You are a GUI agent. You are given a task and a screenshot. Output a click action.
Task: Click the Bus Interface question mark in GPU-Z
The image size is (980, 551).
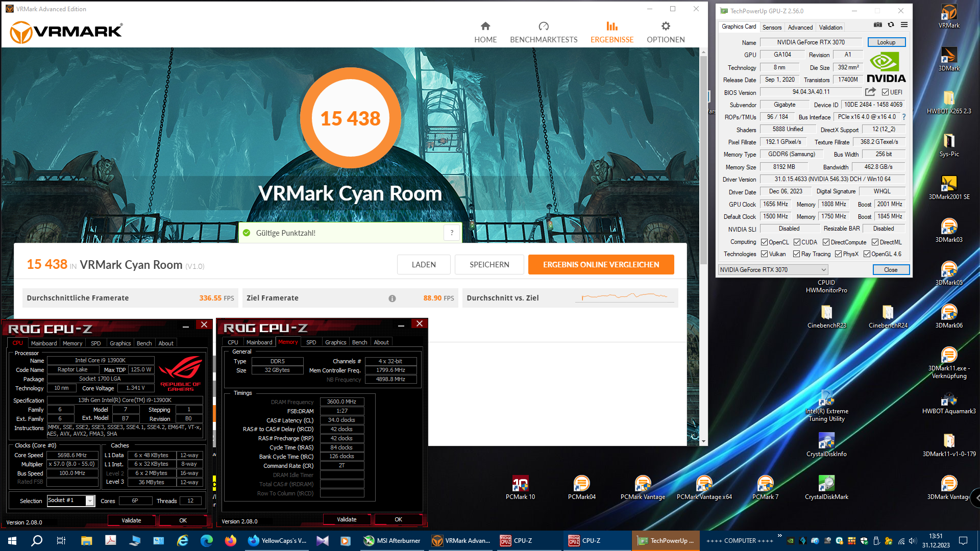tap(903, 117)
